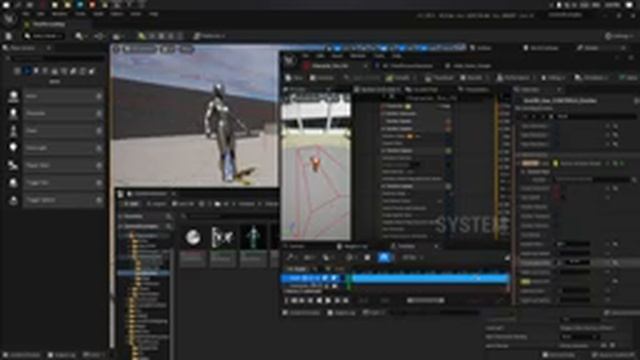Open the Help menu in the main editor
This screenshot has height=360, width=640.
click(153, 13)
